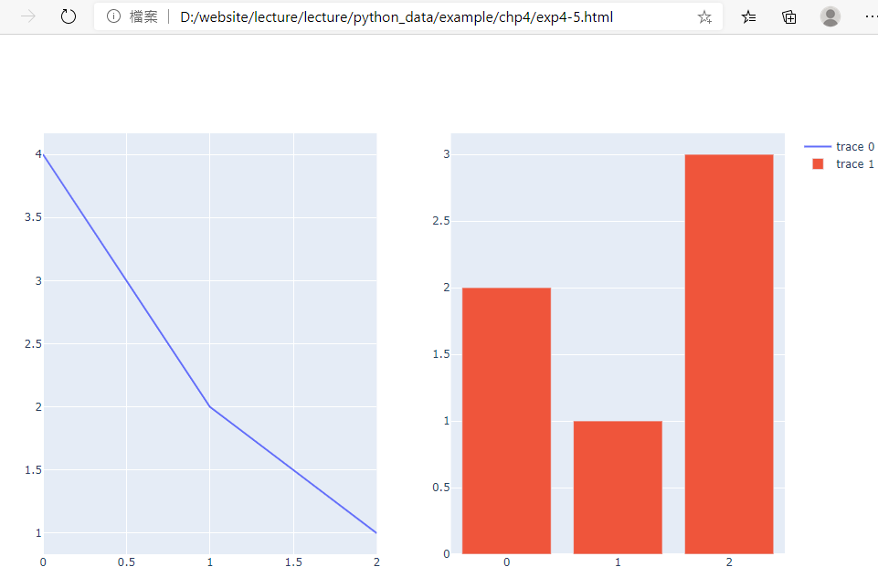Click the line chart bend at x=1
The height and width of the screenshot is (588, 878).
[x=210, y=406]
